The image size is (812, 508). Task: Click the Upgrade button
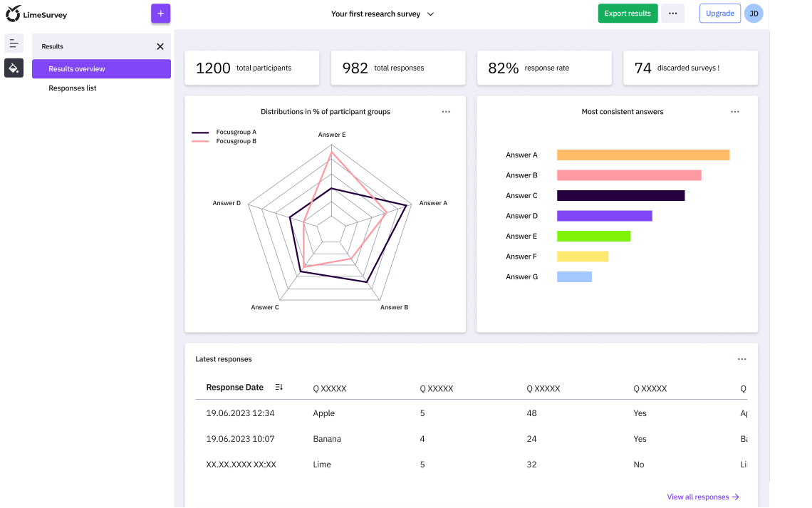(x=719, y=13)
